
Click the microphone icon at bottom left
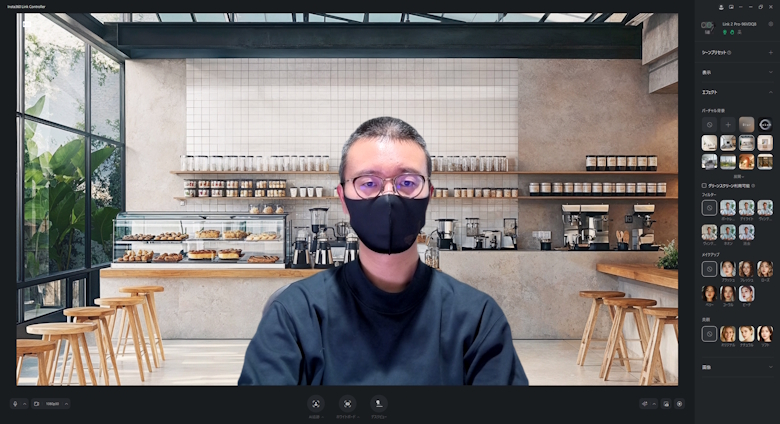(16, 404)
